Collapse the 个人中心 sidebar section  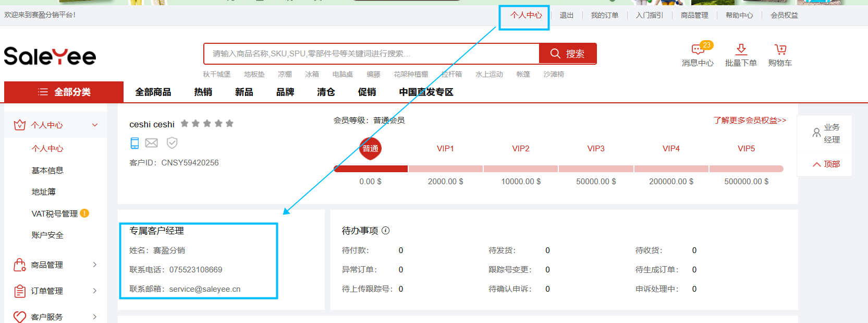tap(94, 125)
